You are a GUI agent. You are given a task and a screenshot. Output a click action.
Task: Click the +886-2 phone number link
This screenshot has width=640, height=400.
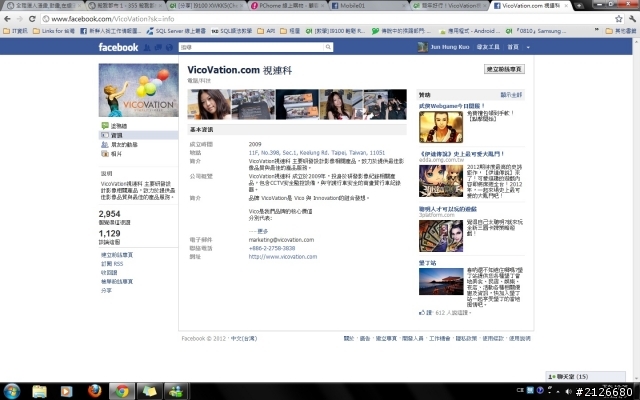point(272,248)
